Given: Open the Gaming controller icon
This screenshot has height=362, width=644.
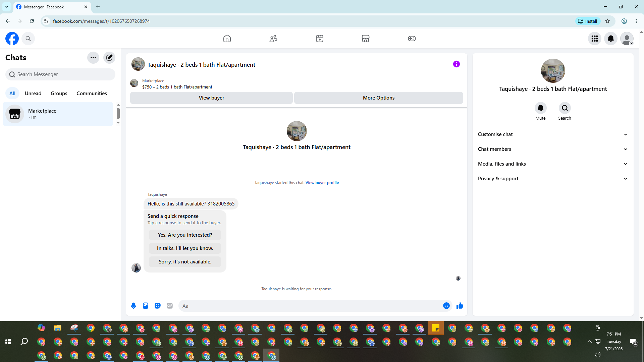Looking at the screenshot, I should (412, 39).
